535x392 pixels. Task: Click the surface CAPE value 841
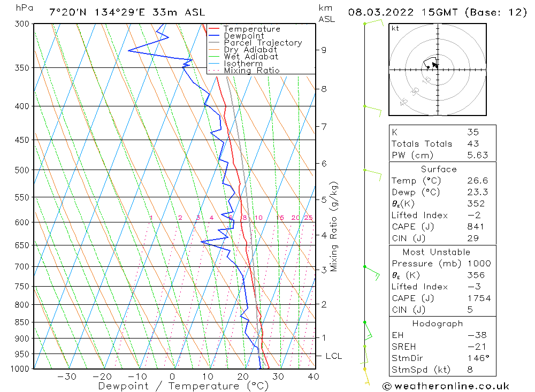click(x=476, y=227)
